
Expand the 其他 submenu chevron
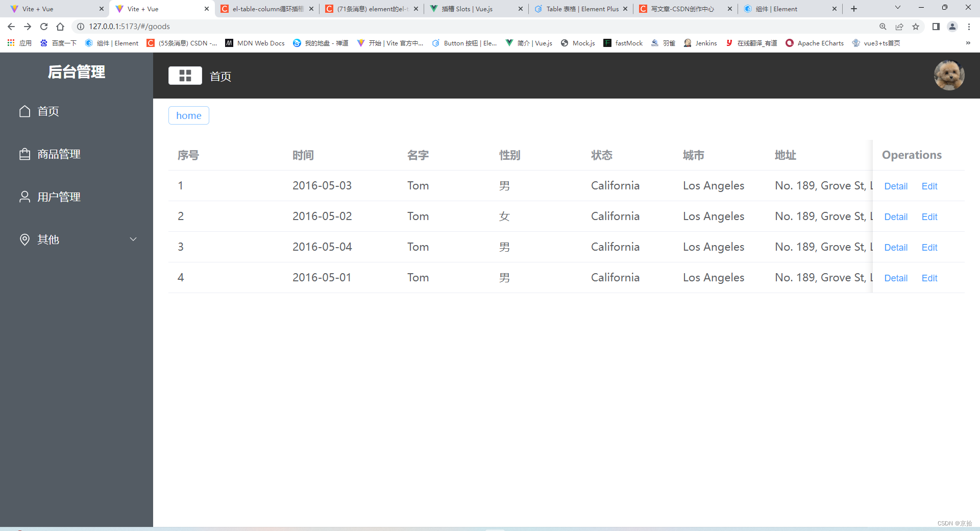pyautogui.click(x=133, y=239)
